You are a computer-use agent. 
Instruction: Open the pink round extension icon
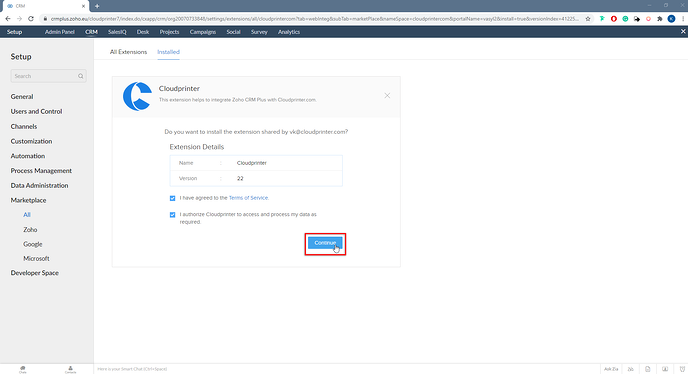648,19
